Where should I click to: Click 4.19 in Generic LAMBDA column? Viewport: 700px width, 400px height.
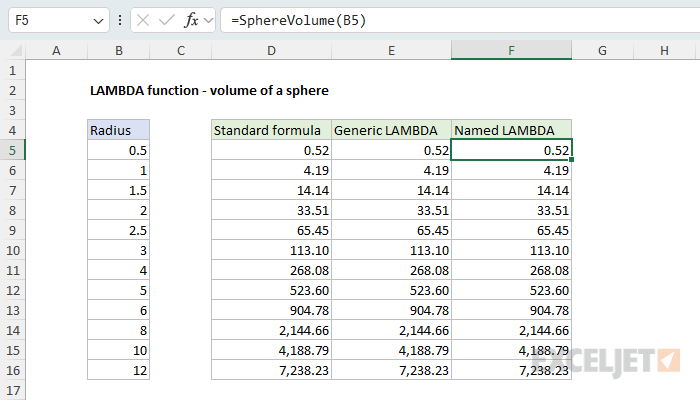pyautogui.click(x=392, y=171)
